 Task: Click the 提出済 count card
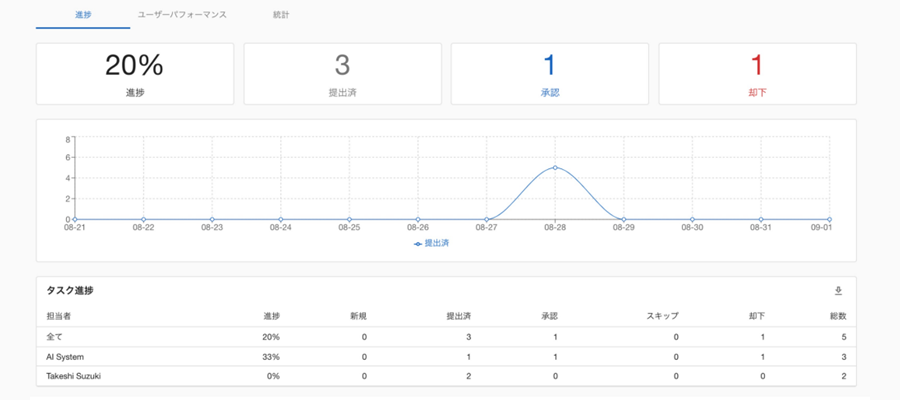tap(342, 74)
